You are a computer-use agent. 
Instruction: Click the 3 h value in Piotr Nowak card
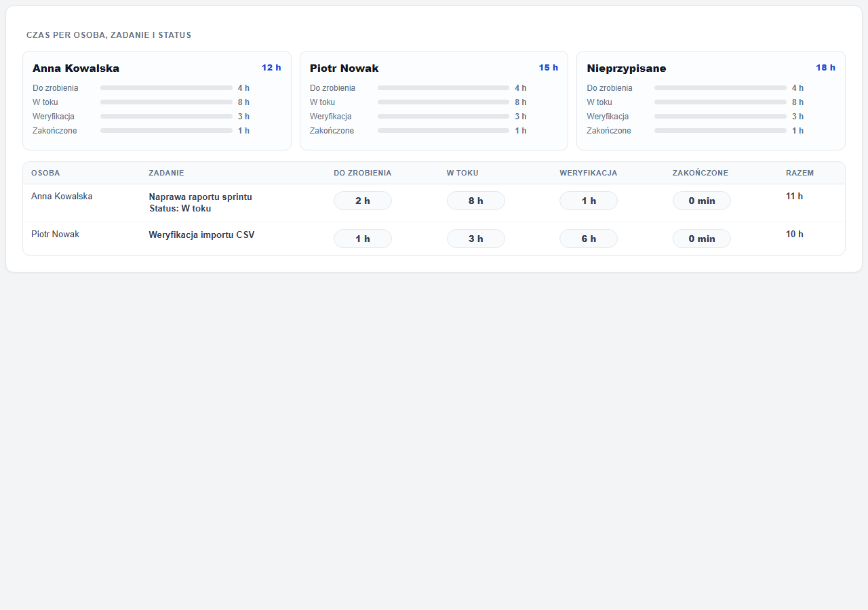click(x=521, y=117)
